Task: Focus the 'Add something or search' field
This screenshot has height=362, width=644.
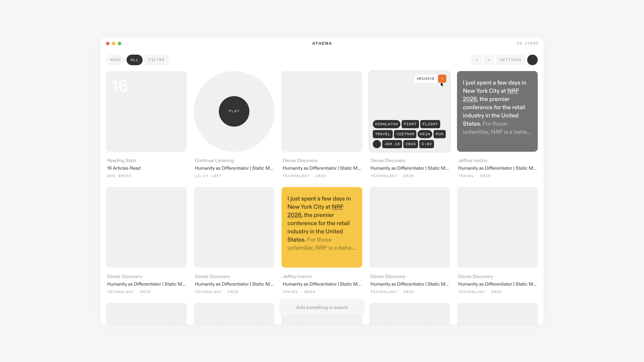Action: pyautogui.click(x=322, y=308)
